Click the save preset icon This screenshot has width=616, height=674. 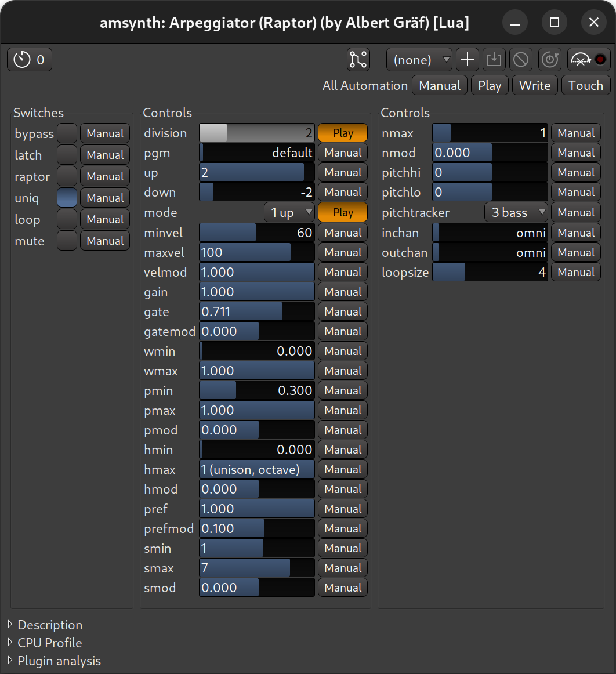point(494,60)
